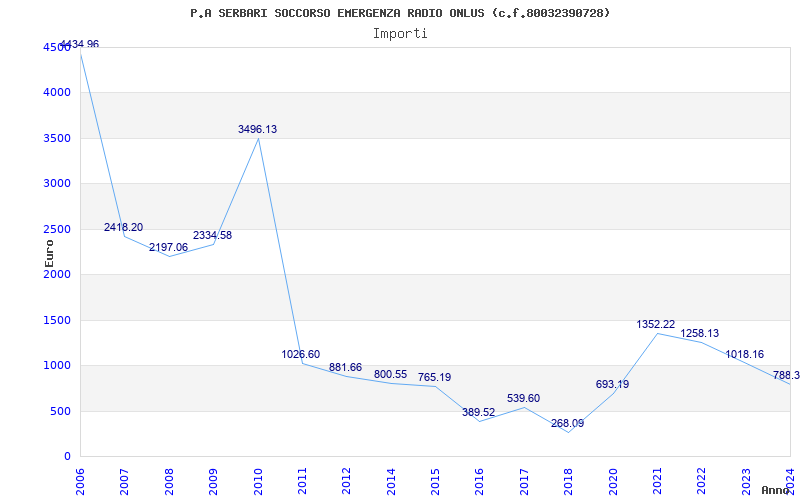Screen dimensions: 800x500
Task: Click the 2016 year label
Action: 480,481
